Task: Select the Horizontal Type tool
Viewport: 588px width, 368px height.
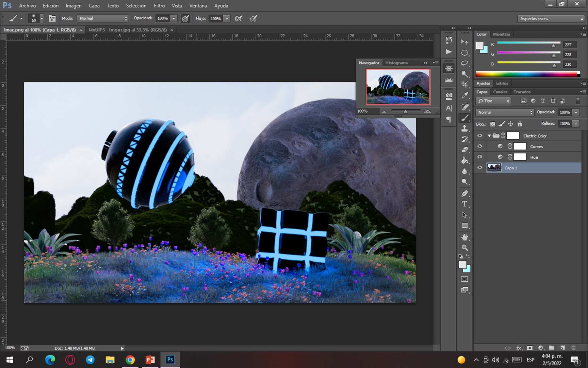Action: [x=465, y=204]
